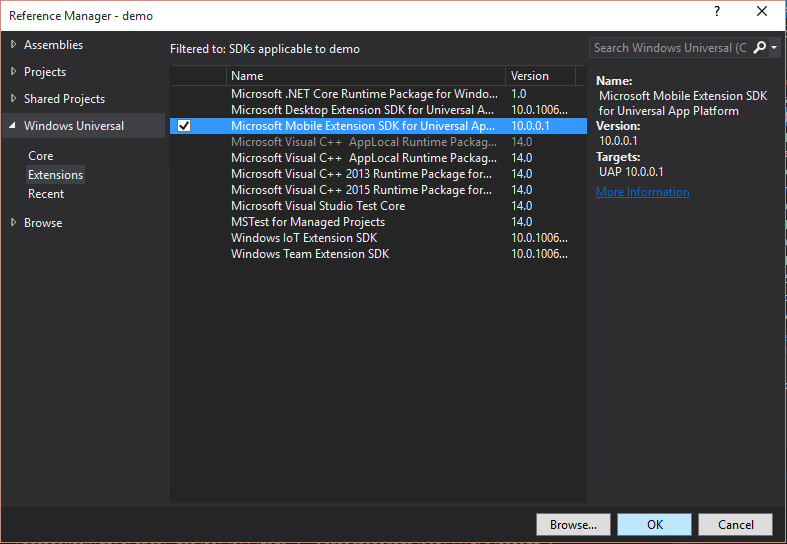
Task: Click the OK button
Action: (654, 524)
